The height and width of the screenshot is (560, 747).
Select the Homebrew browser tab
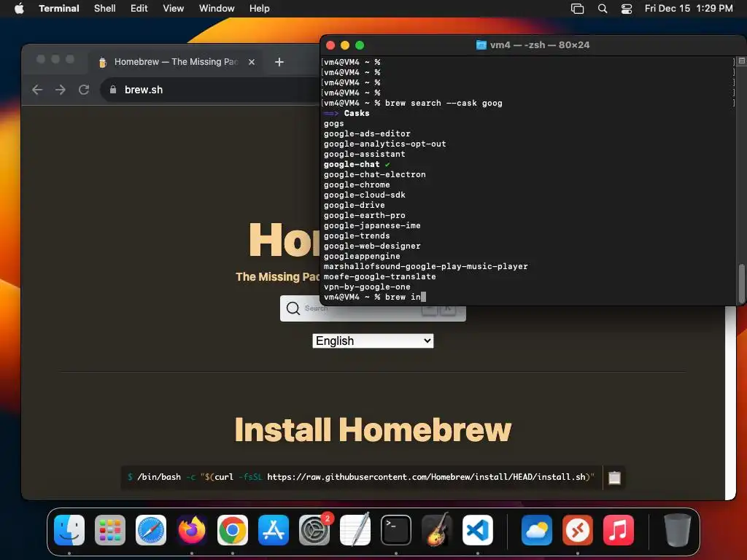point(174,62)
